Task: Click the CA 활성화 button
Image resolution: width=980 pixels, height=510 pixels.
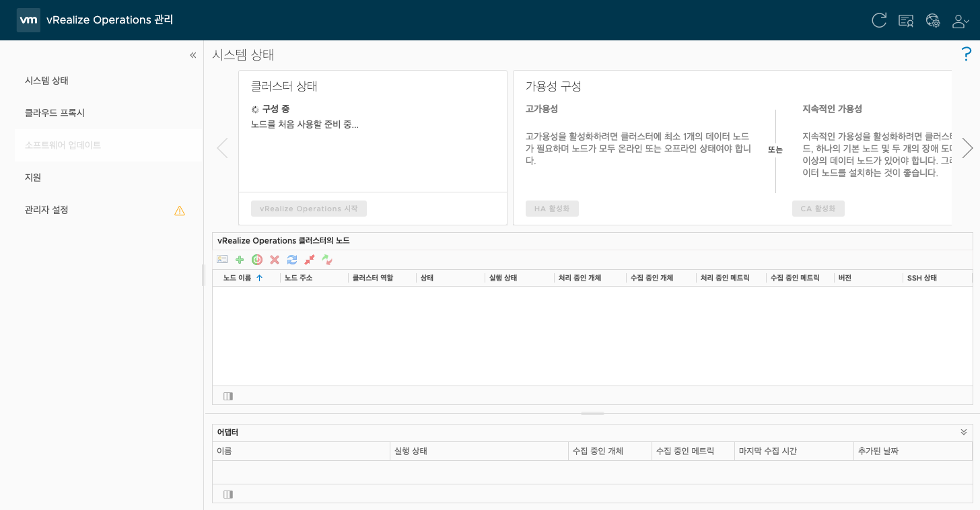Action: pyautogui.click(x=818, y=209)
